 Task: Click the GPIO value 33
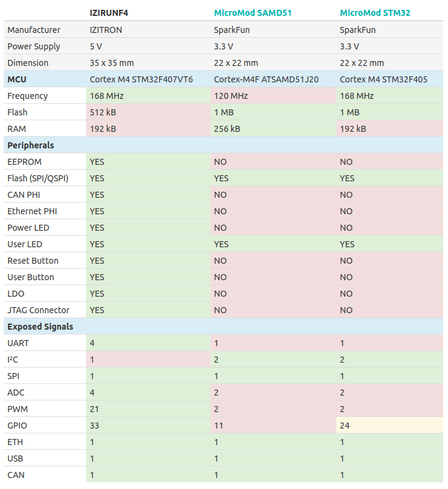pos(94,426)
